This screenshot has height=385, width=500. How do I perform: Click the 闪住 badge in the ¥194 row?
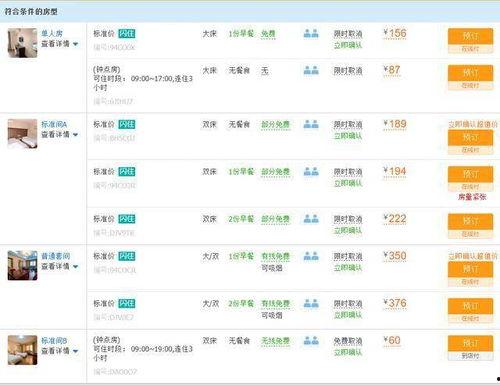[x=127, y=172]
